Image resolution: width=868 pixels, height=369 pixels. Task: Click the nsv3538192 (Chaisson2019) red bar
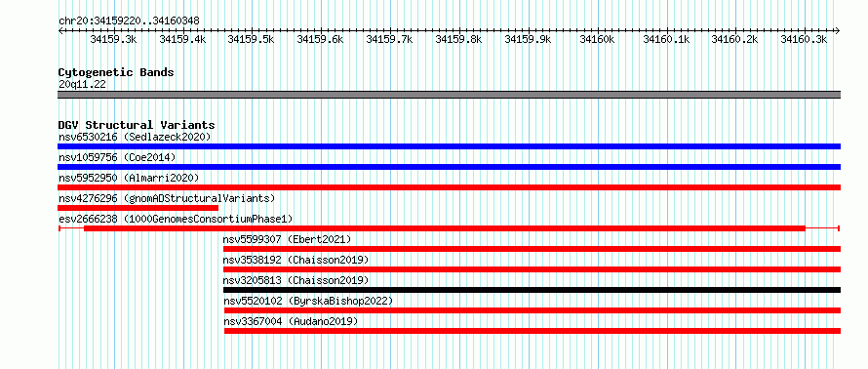coord(532,269)
